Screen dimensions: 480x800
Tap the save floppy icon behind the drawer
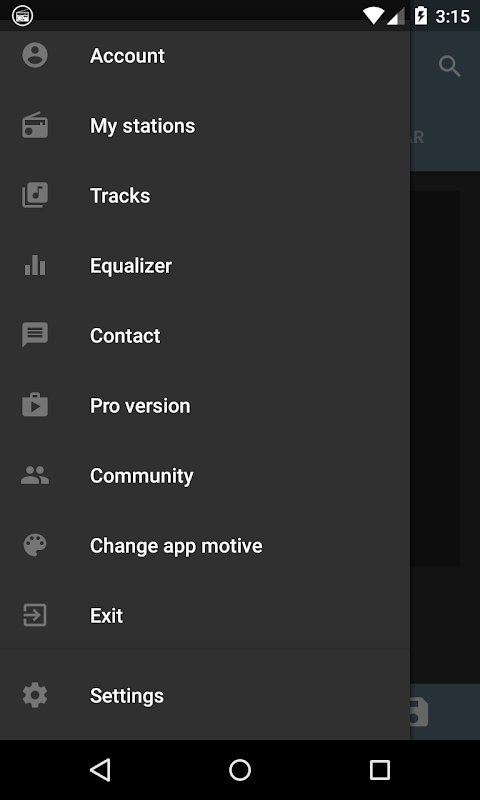point(419,712)
